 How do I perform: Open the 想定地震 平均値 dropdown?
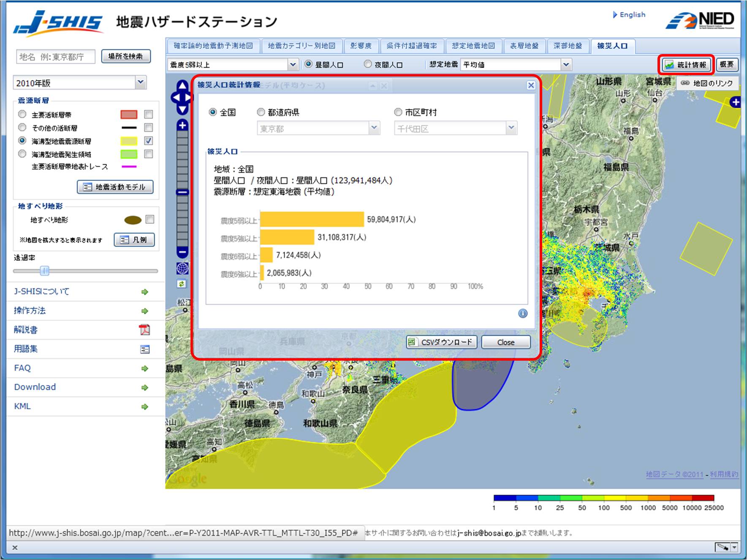click(x=566, y=64)
